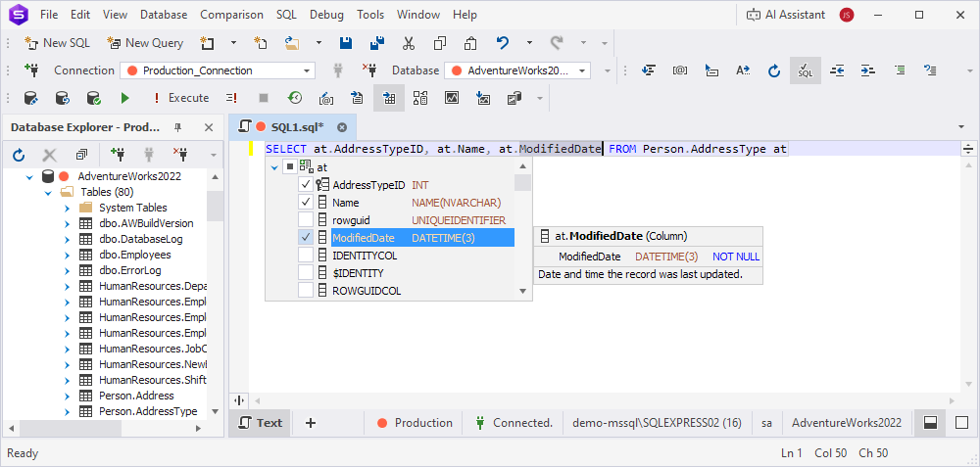Click the plus add view button
Screen dimensions: 980x467
tap(310, 423)
